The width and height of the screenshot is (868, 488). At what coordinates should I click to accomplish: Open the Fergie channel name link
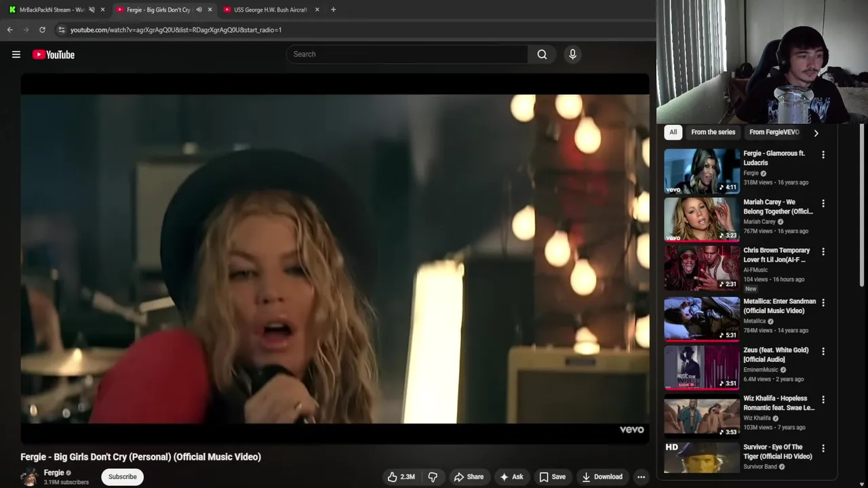[54, 472]
